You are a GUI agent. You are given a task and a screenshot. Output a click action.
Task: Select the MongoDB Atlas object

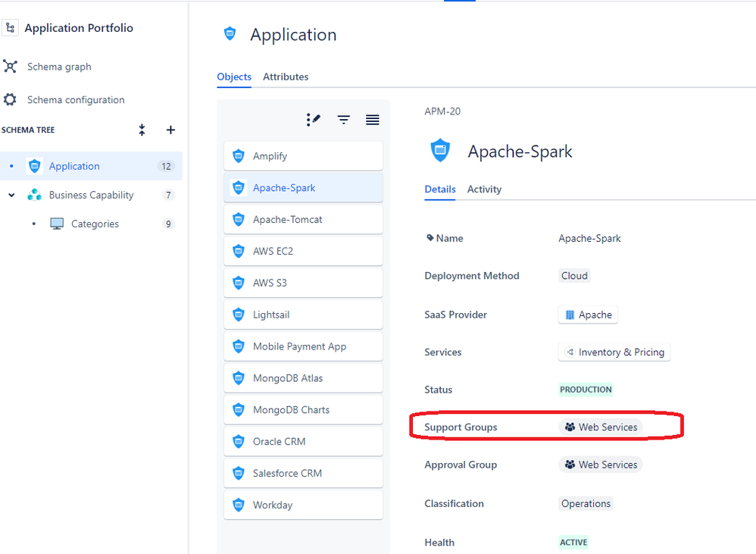click(x=303, y=378)
